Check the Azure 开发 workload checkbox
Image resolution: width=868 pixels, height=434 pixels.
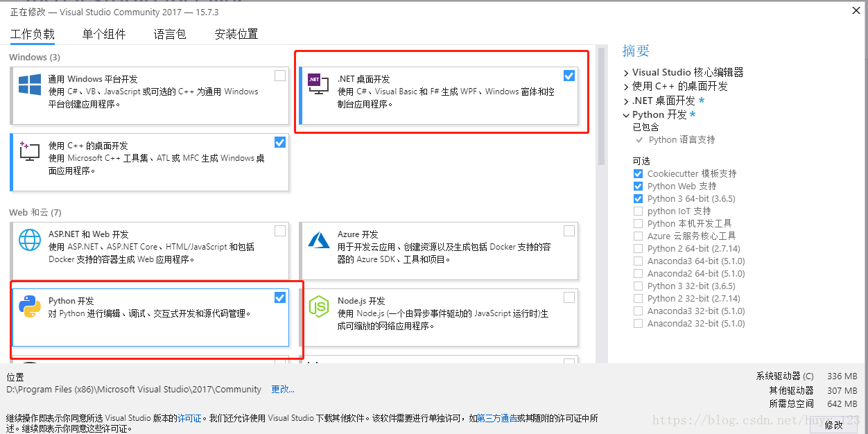click(x=569, y=231)
